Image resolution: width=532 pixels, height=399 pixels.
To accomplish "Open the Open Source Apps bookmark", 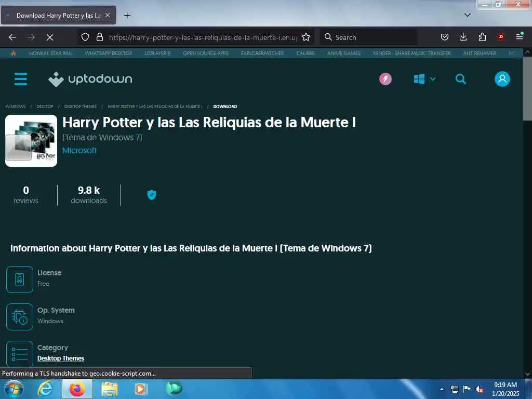I will (206, 54).
